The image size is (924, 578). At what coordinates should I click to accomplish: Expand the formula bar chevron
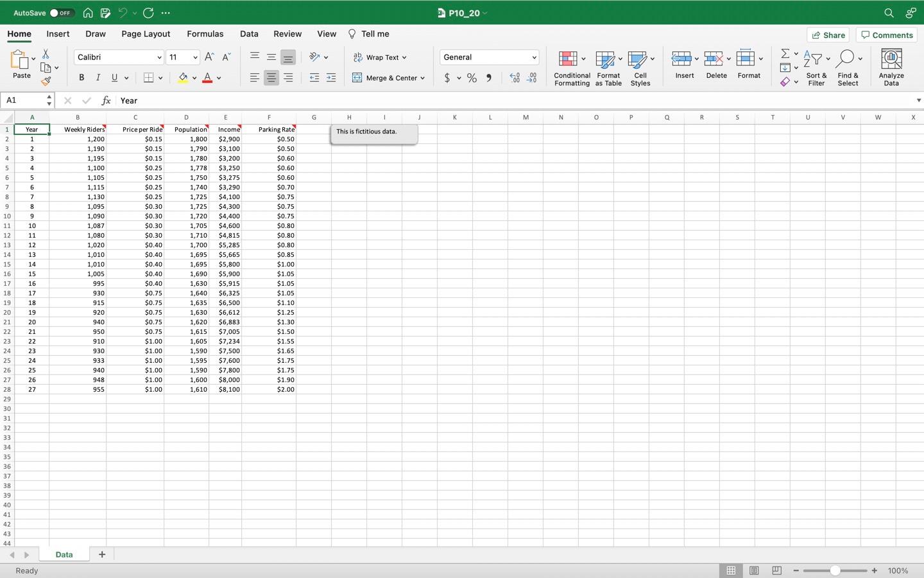tap(919, 101)
